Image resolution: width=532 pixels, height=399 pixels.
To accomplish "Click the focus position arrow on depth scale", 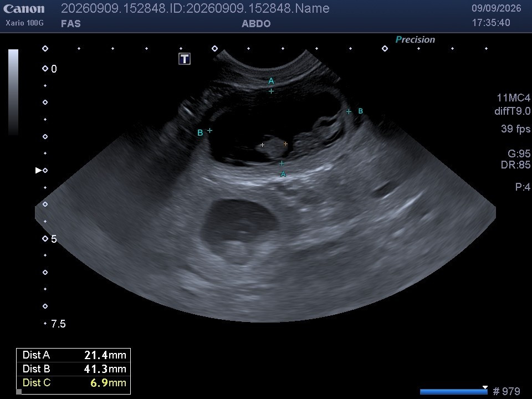I will [x=38, y=170].
